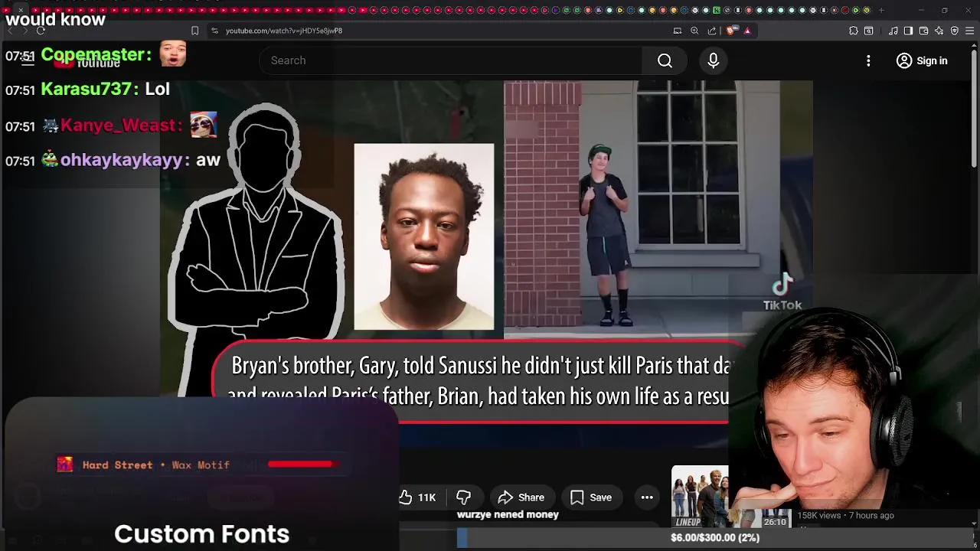This screenshot has width=980, height=551.
Task: Open the YouTube guide hamburger menu
Action: 28,60
